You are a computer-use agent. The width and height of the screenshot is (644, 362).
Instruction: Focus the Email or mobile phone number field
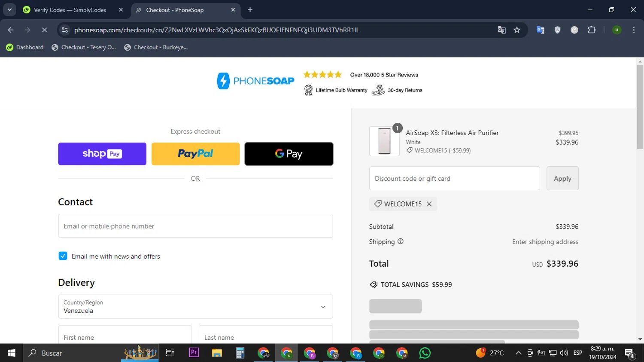coord(195,226)
